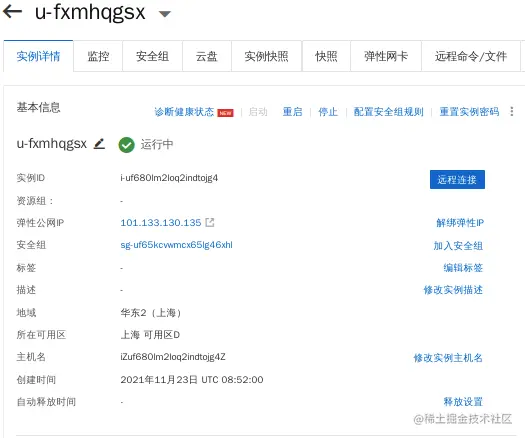Click the 实例ID field label
525x438 pixels.
click(30, 178)
